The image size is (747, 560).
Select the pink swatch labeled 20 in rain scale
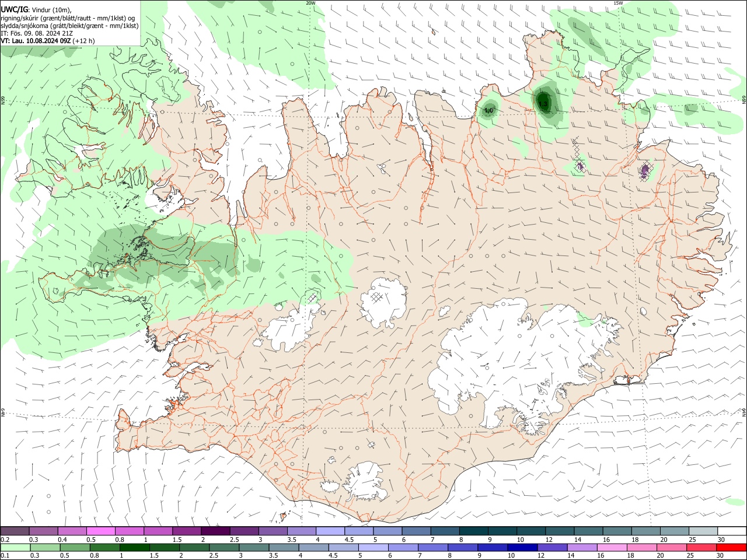click(x=671, y=548)
